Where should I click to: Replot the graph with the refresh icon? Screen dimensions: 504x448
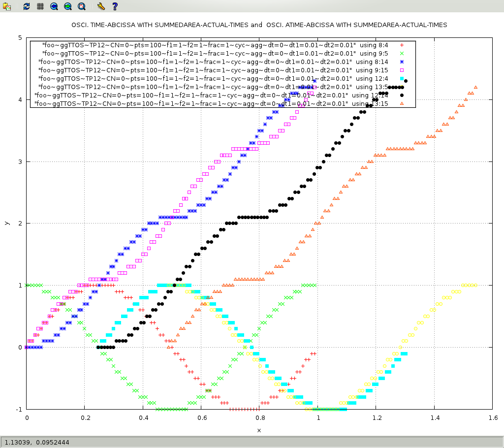click(27, 6)
